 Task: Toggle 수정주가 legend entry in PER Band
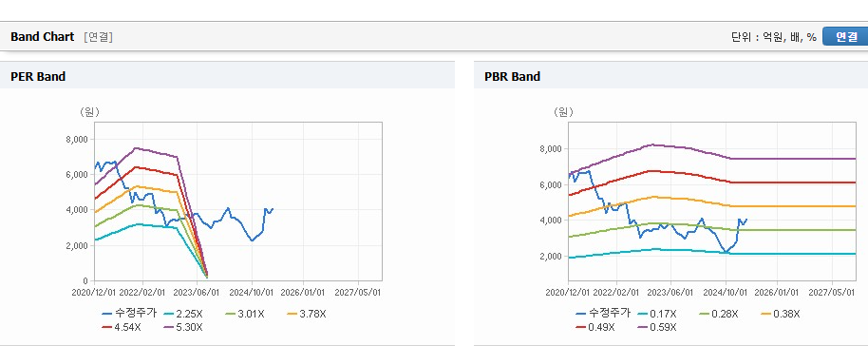[129, 314]
